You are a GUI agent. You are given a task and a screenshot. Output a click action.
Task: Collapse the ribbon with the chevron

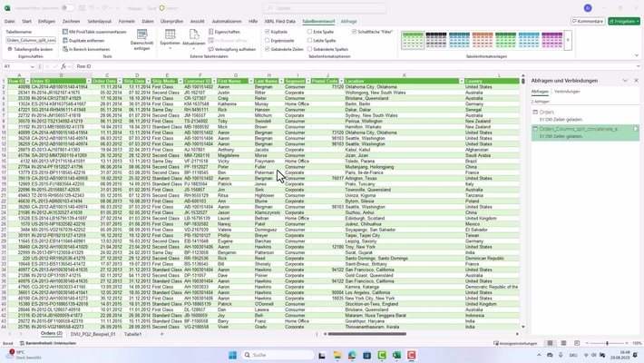[637, 55]
